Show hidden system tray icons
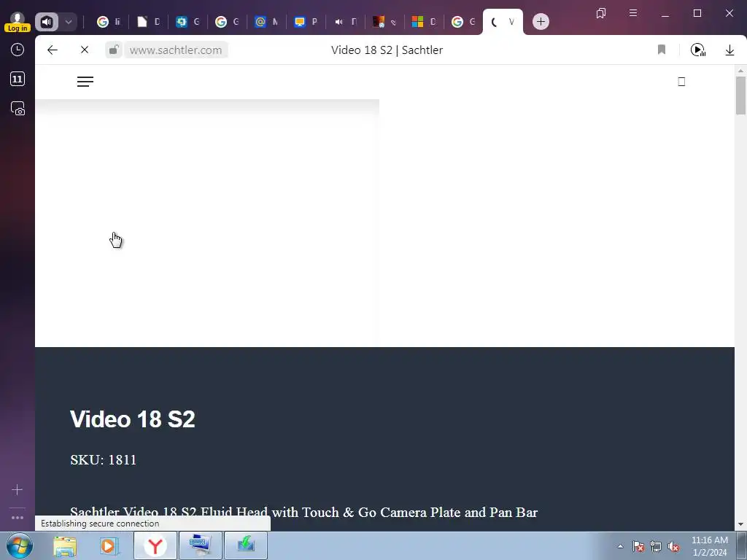 pos(620,546)
